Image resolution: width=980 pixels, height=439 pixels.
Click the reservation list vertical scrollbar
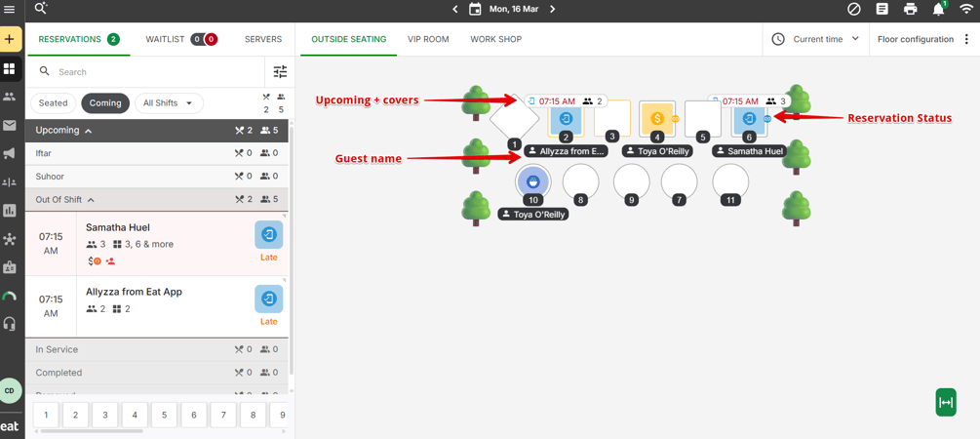pos(291,250)
